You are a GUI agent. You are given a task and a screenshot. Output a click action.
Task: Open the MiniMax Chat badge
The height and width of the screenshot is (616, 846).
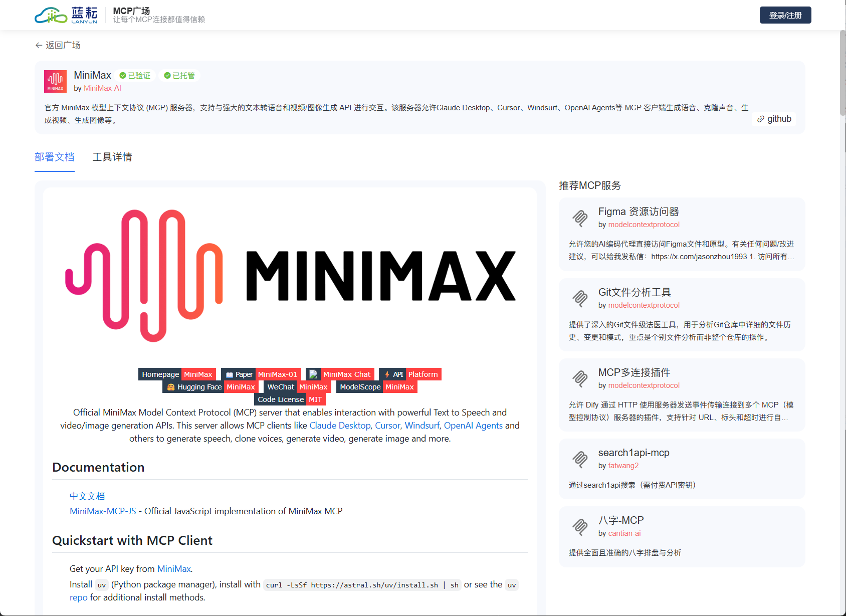pyautogui.click(x=340, y=374)
